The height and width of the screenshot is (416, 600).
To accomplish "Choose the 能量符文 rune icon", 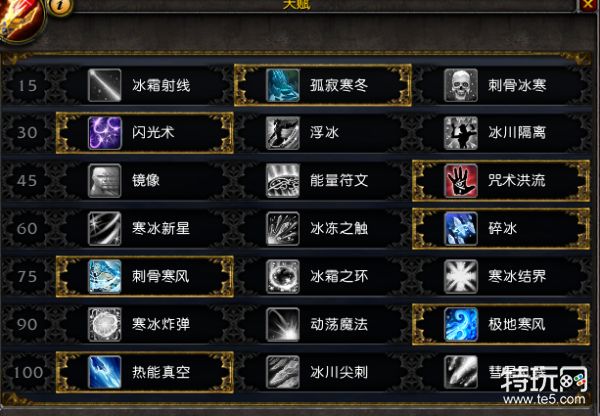I will [283, 181].
